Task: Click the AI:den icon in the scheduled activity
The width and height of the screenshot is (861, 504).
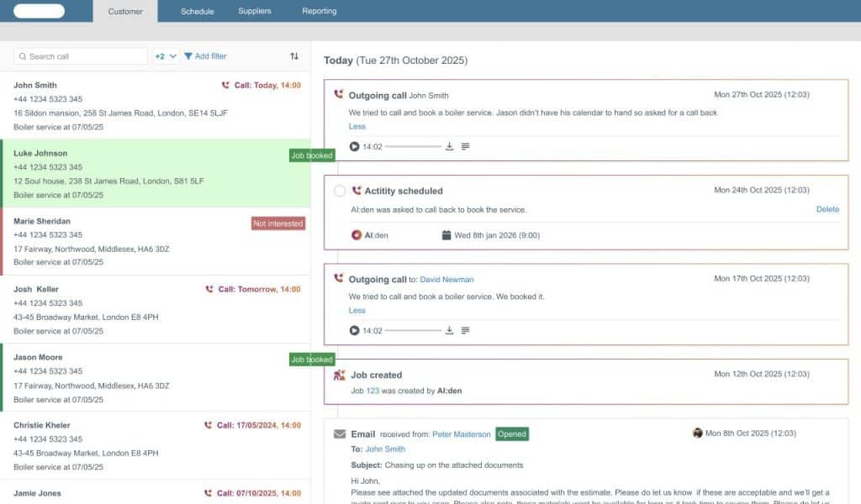Action: [x=357, y=235]
